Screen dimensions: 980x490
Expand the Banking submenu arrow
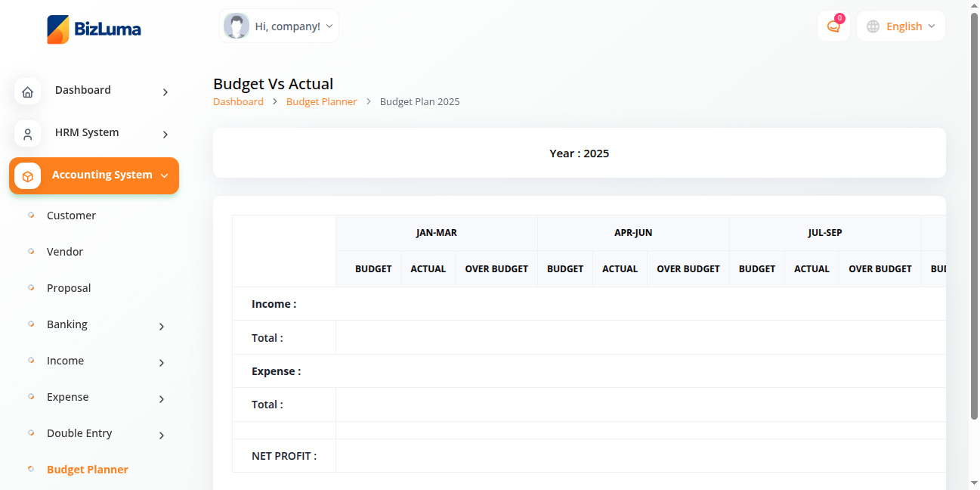(161, 327)
